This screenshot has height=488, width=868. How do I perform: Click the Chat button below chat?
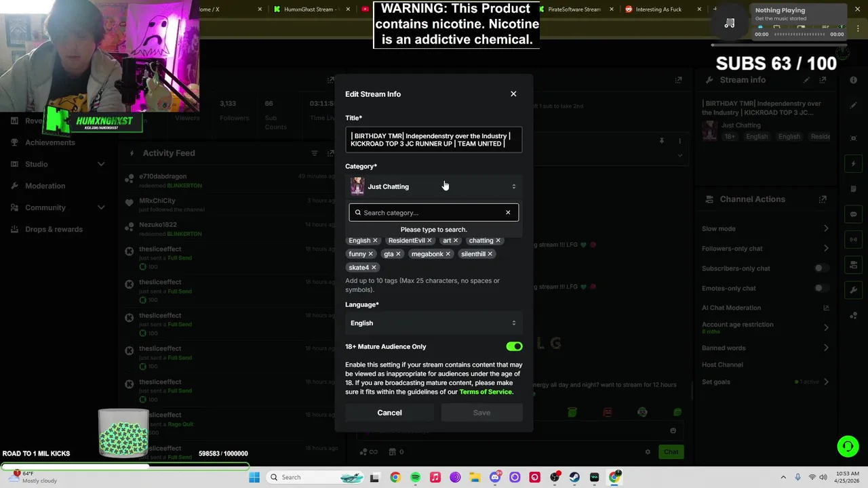(x=671, y=452)
